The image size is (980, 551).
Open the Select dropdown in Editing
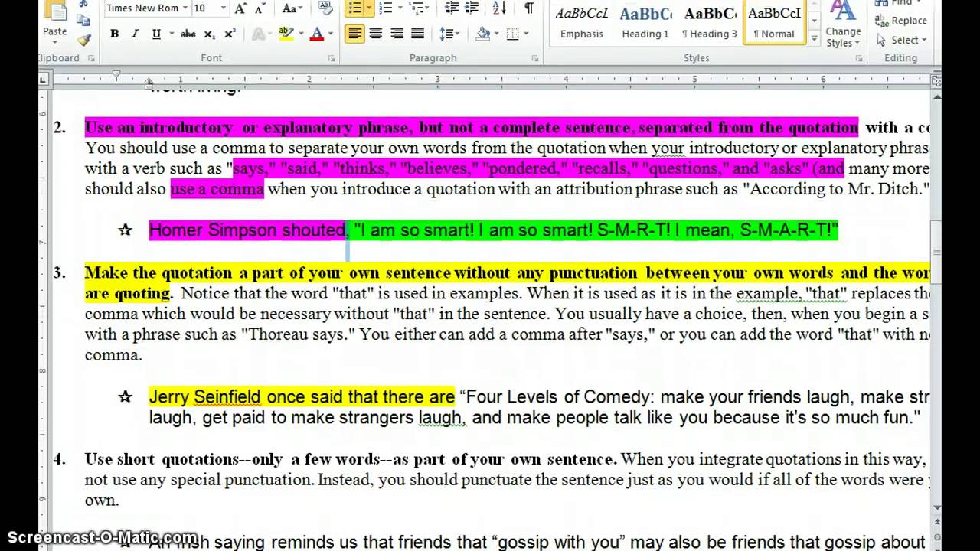(x=903, y=40)
